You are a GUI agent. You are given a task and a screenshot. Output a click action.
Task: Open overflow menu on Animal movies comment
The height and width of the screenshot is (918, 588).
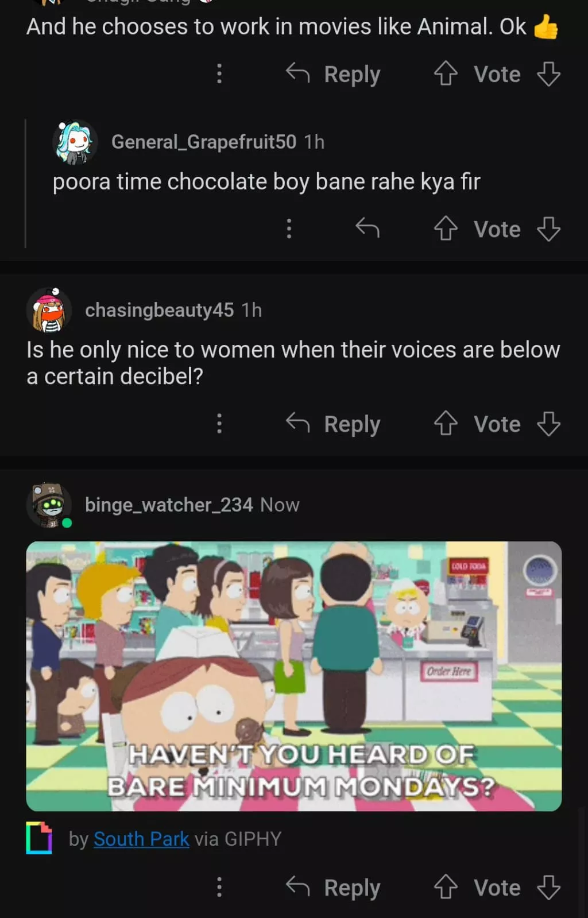[219, 73]
